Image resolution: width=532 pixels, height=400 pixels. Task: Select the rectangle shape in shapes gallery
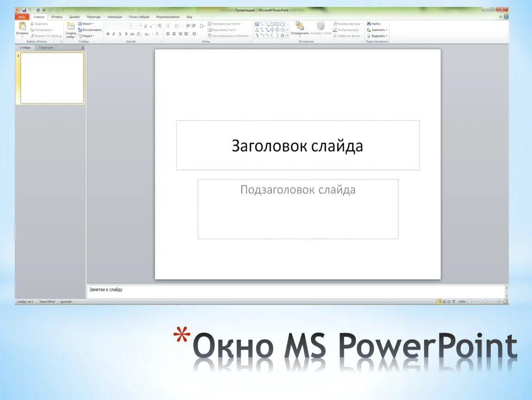tap(272, 25)
